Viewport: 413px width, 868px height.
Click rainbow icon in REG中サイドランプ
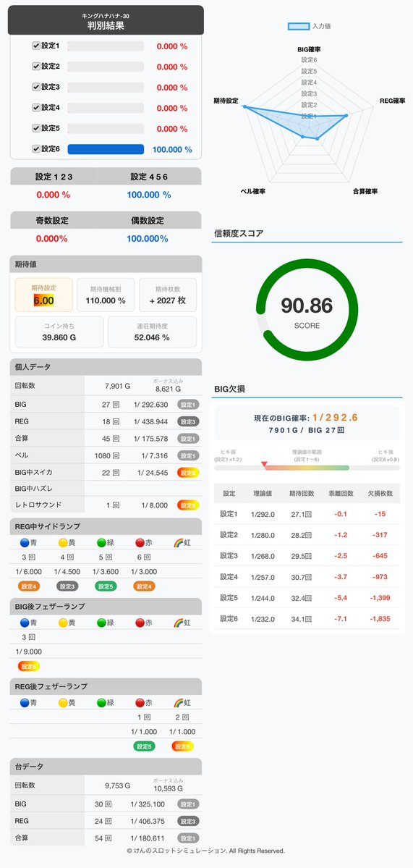coord(178,542)
